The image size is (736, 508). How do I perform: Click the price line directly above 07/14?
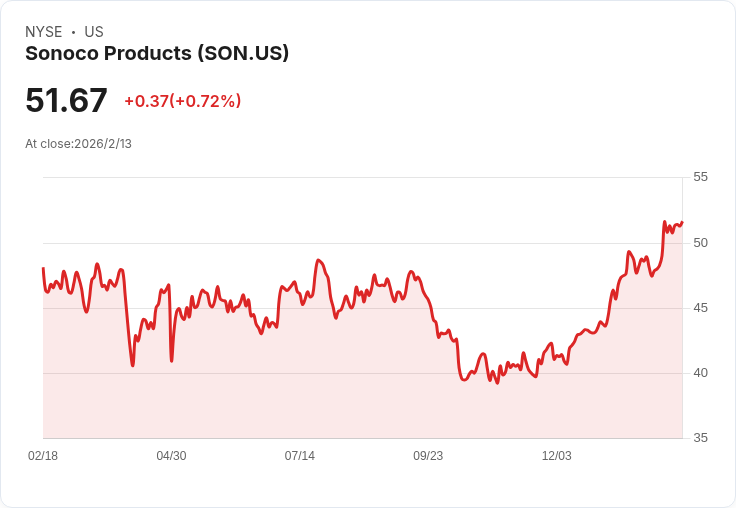pyautogui.click(x=300, y=296)
